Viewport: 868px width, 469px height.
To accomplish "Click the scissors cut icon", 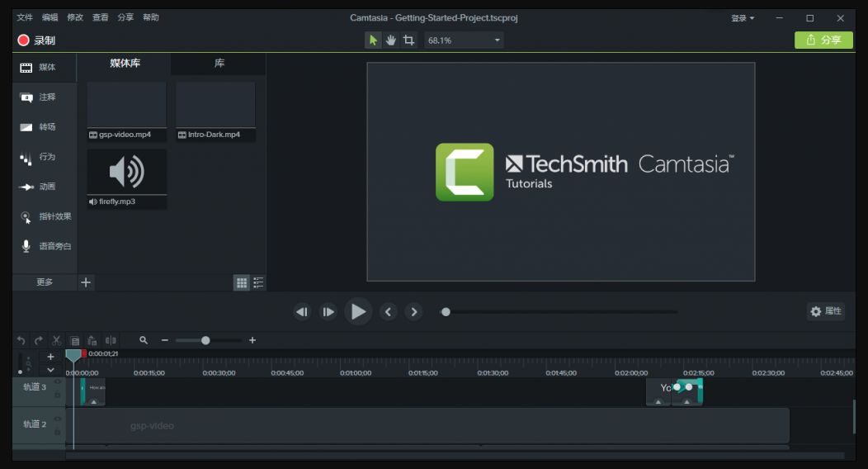I will [57, 340].
